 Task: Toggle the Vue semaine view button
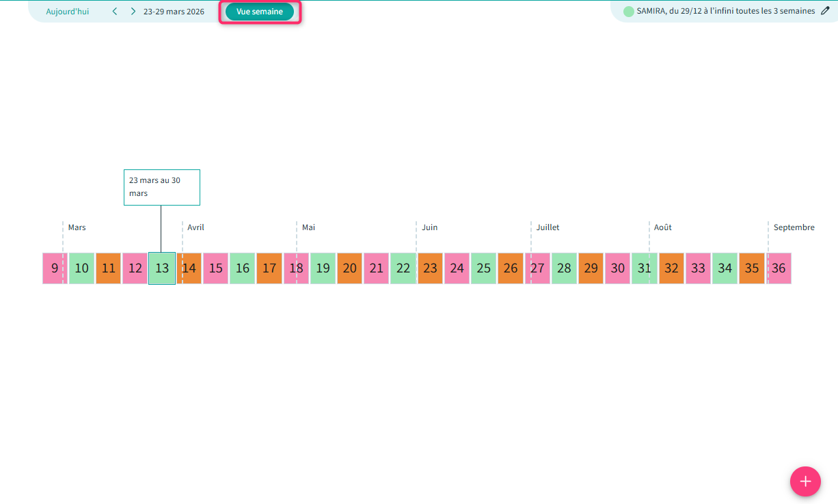pyautogui.click(x=260, y=12)
